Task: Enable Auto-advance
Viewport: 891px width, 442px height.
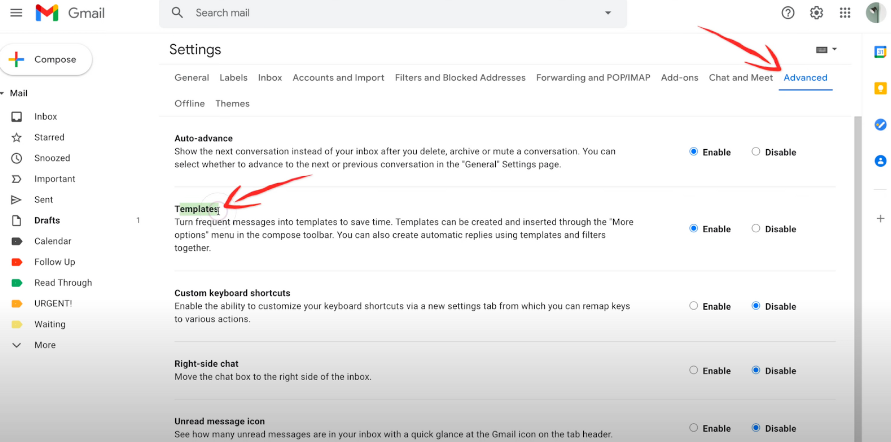Action: [693, 152]
